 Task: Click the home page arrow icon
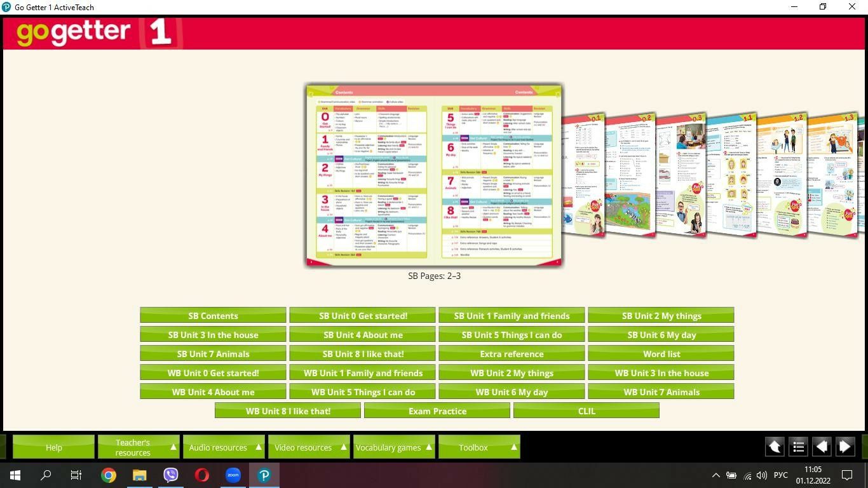click(775, 447)
